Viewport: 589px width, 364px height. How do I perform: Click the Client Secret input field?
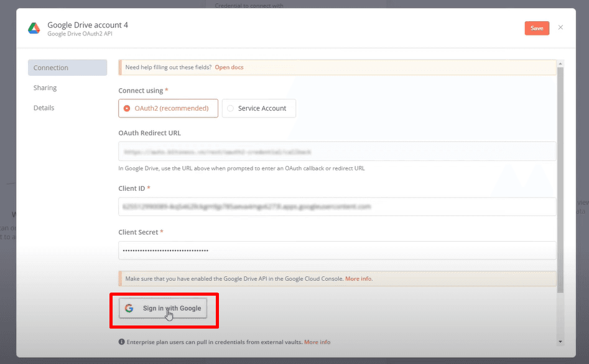[x=337, y=250]
